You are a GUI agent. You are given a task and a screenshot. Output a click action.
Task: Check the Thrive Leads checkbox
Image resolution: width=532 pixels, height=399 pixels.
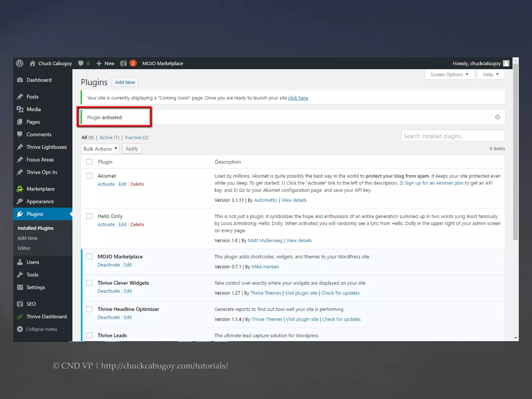(89, 335)
